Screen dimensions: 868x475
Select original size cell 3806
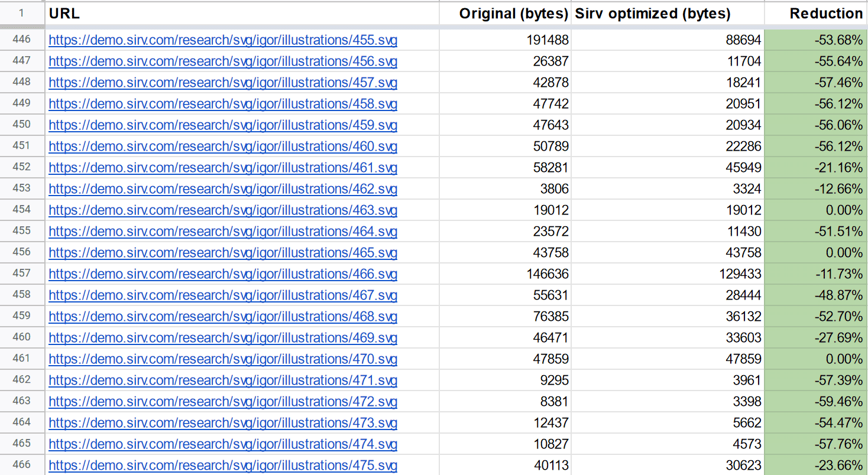[x=505, y=189]
